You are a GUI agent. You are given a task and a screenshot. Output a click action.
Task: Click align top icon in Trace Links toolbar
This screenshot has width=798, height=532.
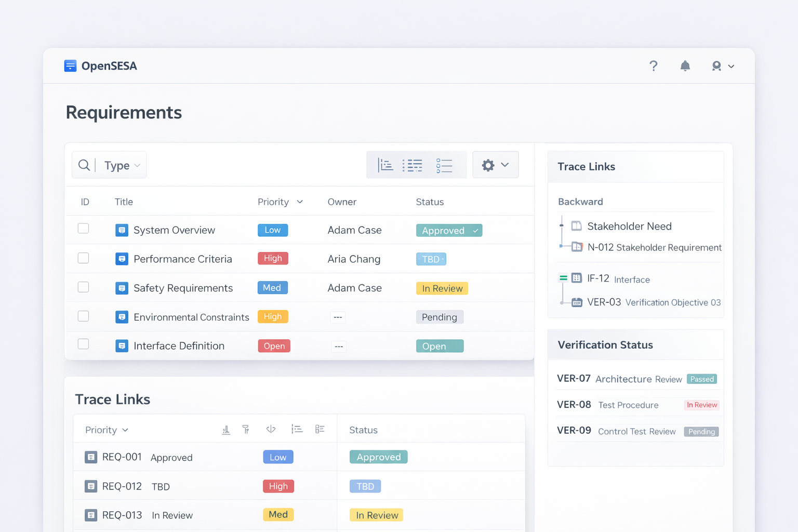246,429
